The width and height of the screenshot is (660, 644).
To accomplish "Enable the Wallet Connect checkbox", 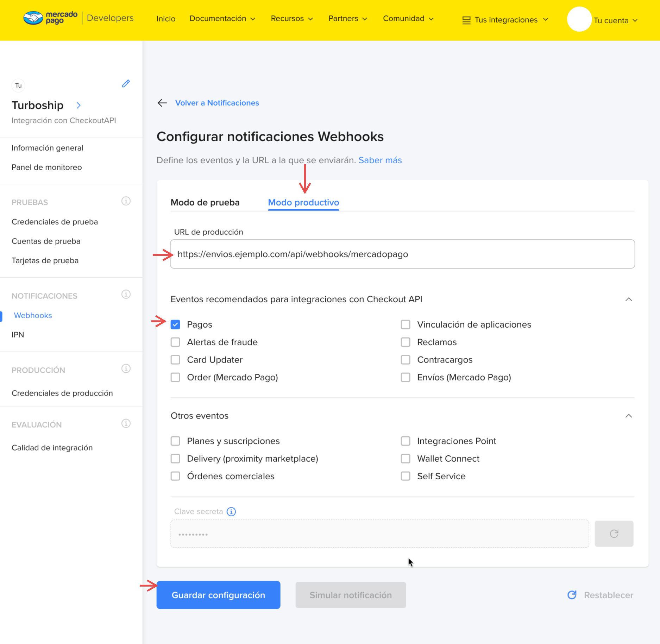I will tap(406, 458).
